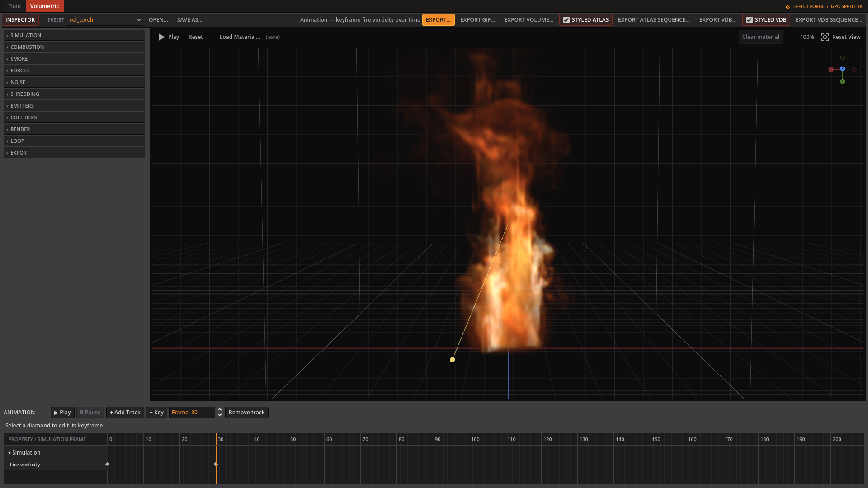
Task: Toggle the Styled VDB checkbox
Action: tap(750, 20)
